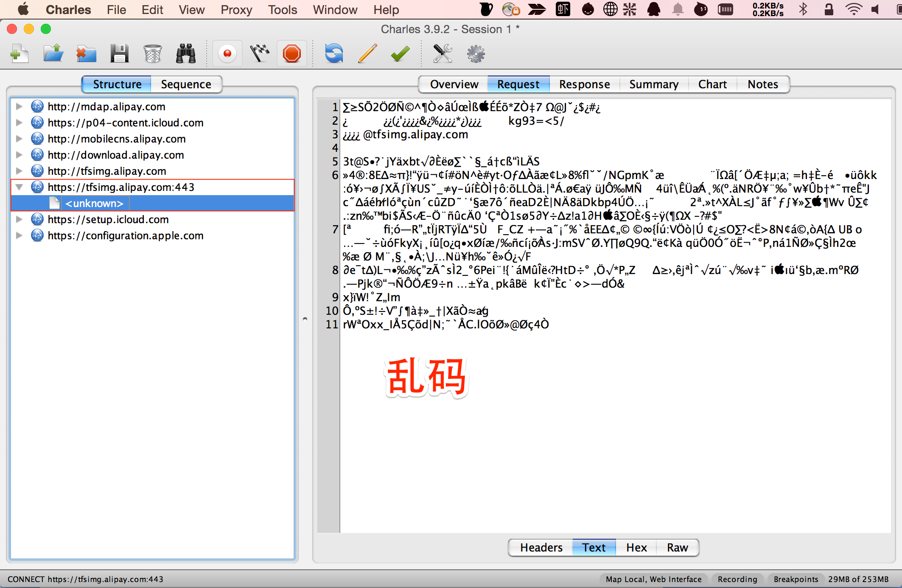Screen dimensions: 902x588
Task: Select the Request tab
Action: coord(518,84)
